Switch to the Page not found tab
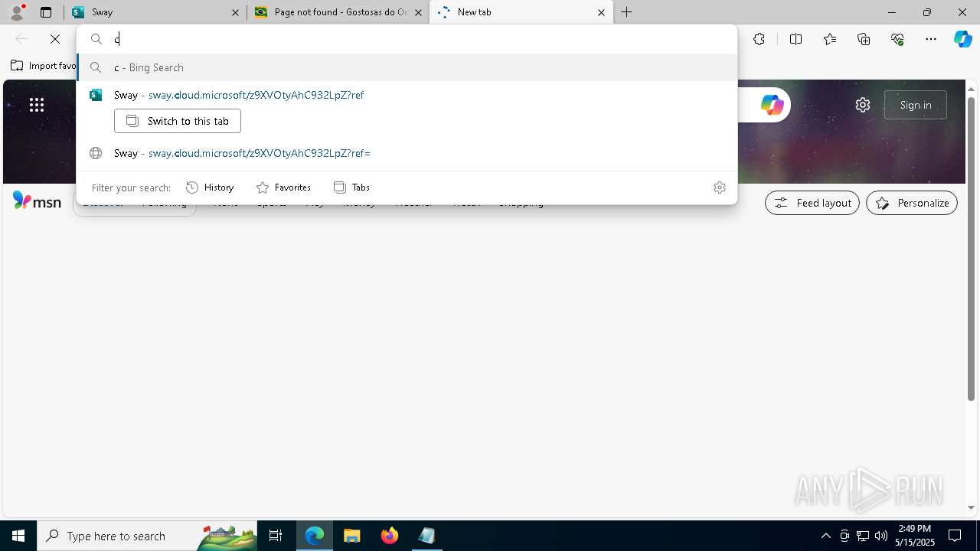980x551 pixels. (338, 12)
